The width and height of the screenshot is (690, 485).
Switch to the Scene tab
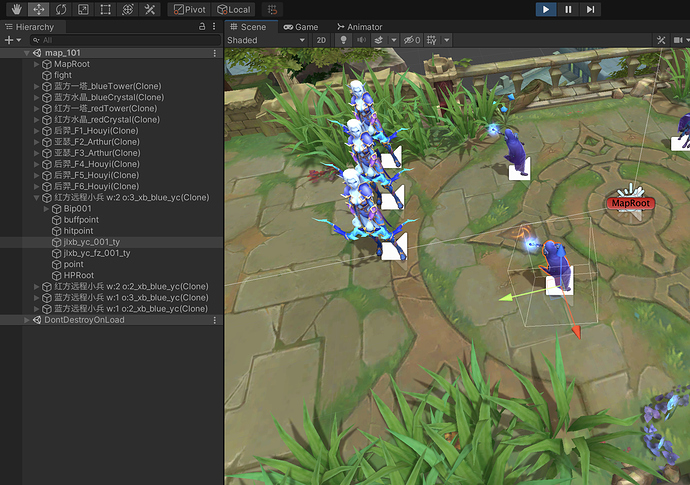249,27
